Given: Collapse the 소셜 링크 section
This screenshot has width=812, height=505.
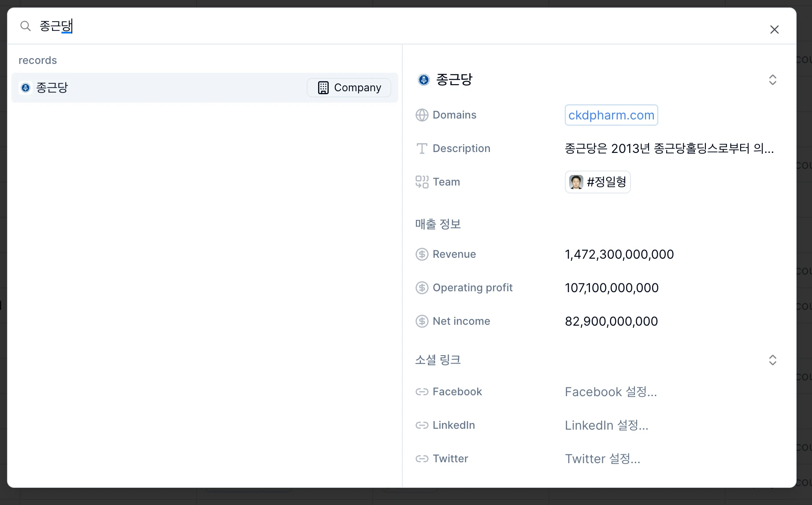Looking at the screenshot, I should pyautogui.click(x=772, y=360).
